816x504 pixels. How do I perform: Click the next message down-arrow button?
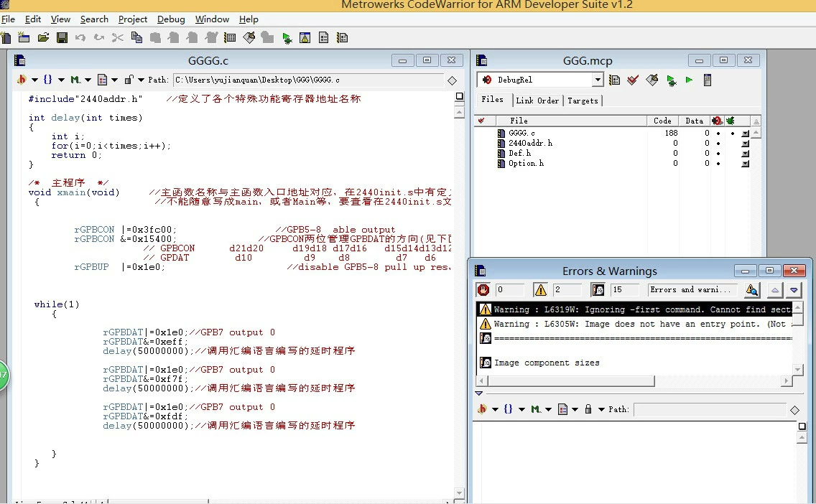click(794, 290)
